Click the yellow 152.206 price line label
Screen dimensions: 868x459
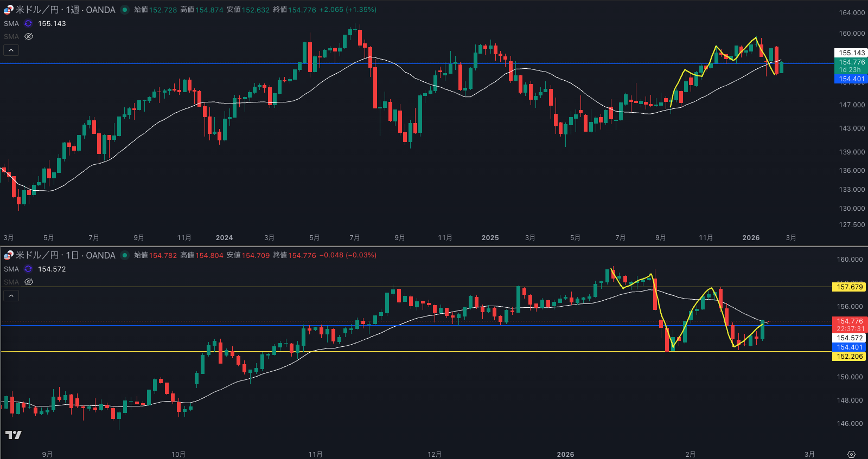coord(849,357)
